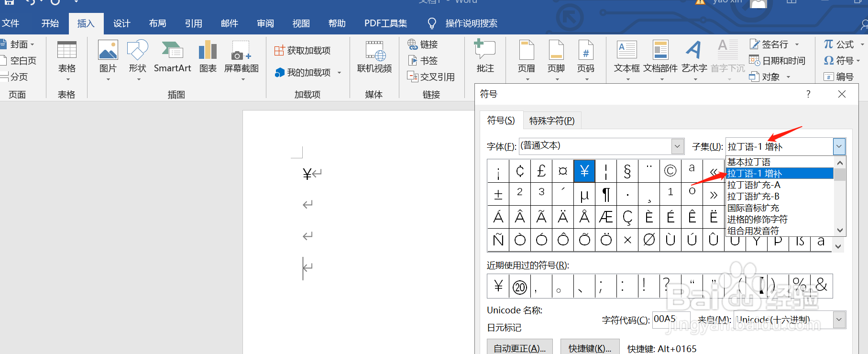The height and width of the screenshot is (354, 868).
Task: Expand the My Add-ins dropdown arrow
Action: tap(340, 73)
